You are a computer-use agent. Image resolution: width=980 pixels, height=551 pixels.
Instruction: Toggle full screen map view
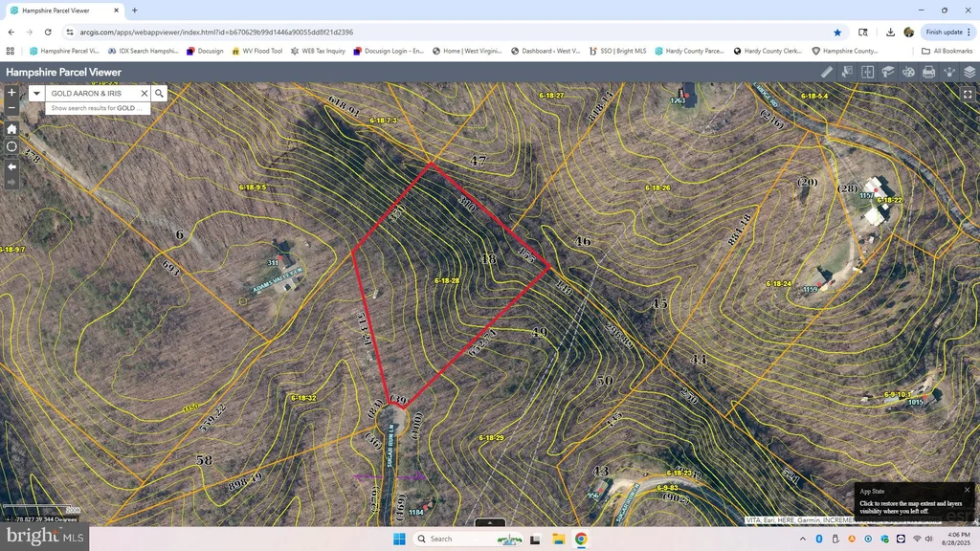pos(968,95)
